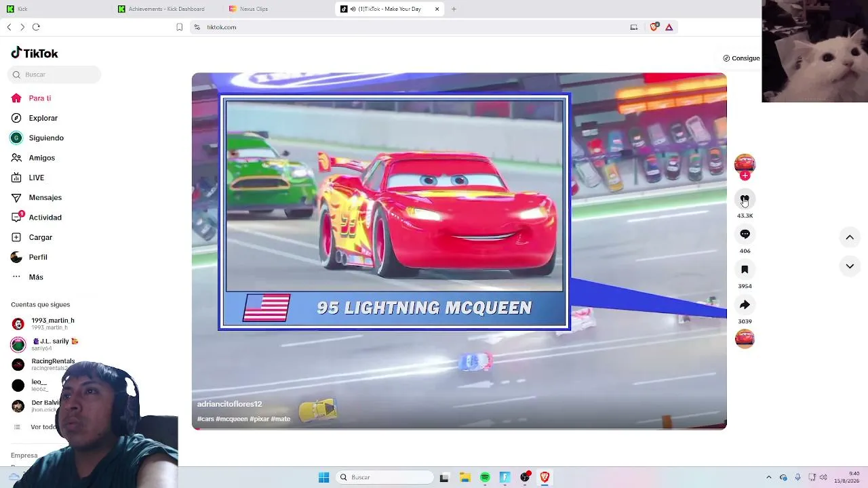Screen dimensions: 868x488
Task: Open Más three-dots icon
Action: click(16, 277)
